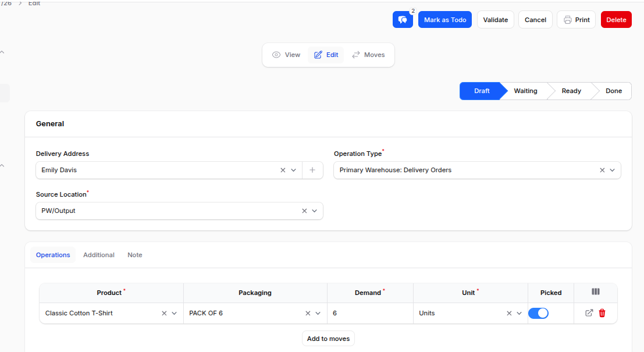Open the chatter messages icon with badge
This screenshot has width=644, height=352.
pos(403,19)
